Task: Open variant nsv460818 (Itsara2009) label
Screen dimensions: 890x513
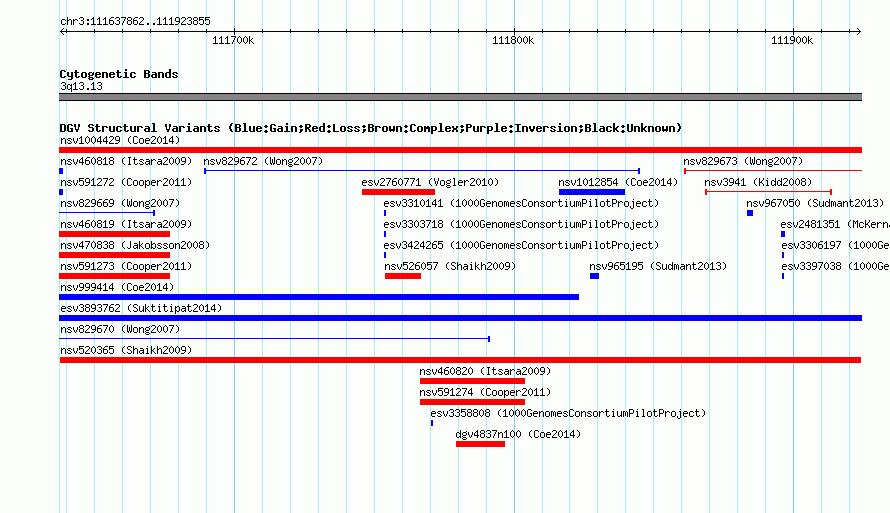Action: point(126,161)
